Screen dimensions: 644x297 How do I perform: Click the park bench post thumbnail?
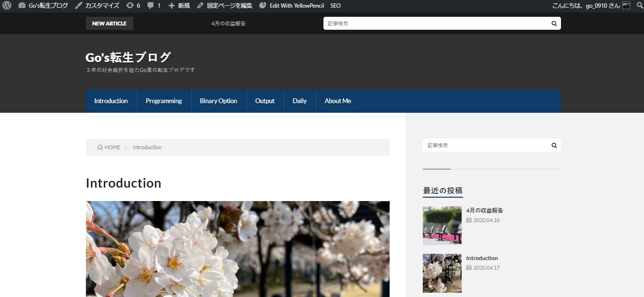click(442, 226)
